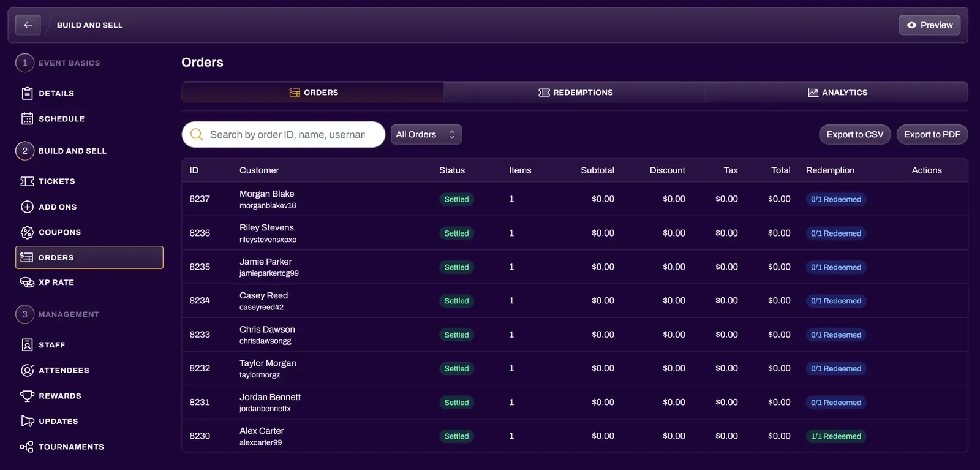Click Export to PDF button
980x470 pixels.
click(x=932, y=134)
